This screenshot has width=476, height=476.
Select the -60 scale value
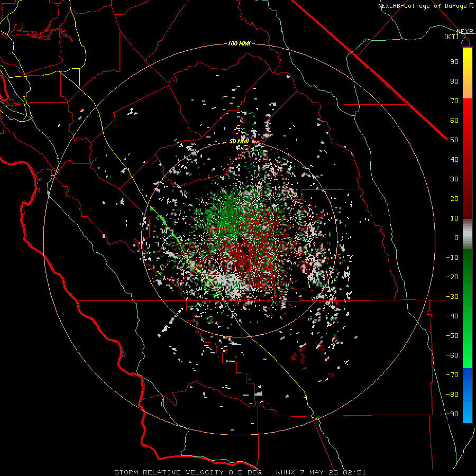pyautogui.click(x=452, y=355)
